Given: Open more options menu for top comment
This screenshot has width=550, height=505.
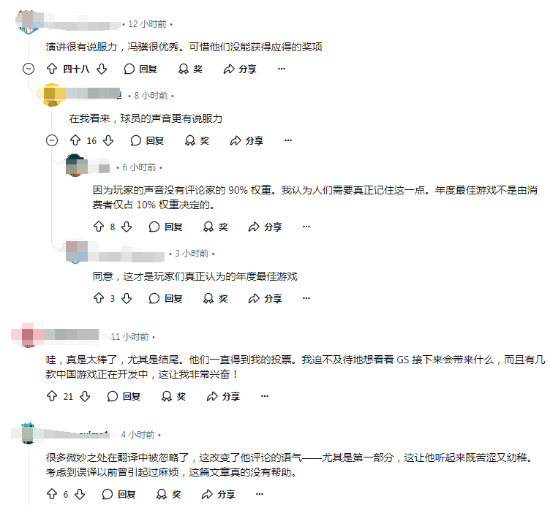Looking at the screenshot, I should coord(281,69).
